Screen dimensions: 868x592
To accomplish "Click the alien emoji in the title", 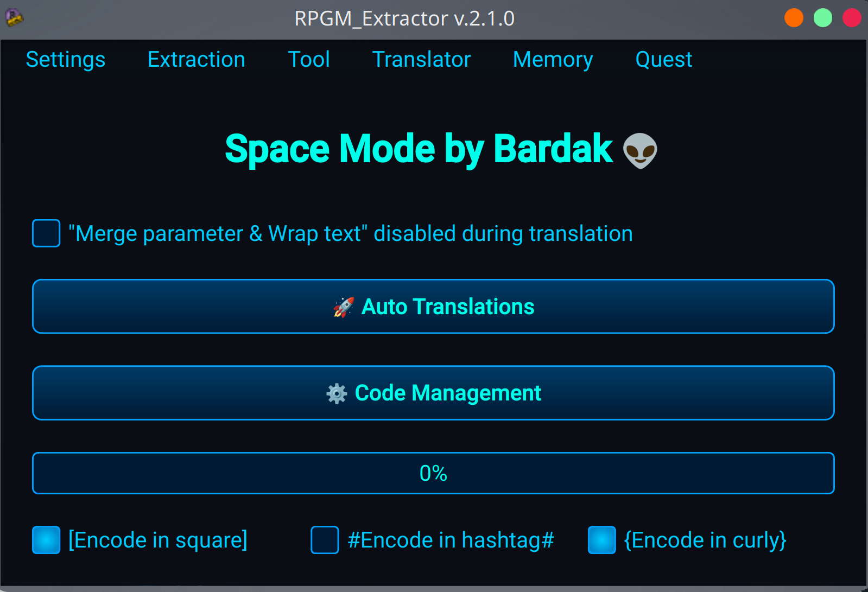I will [x=640, y=150].
